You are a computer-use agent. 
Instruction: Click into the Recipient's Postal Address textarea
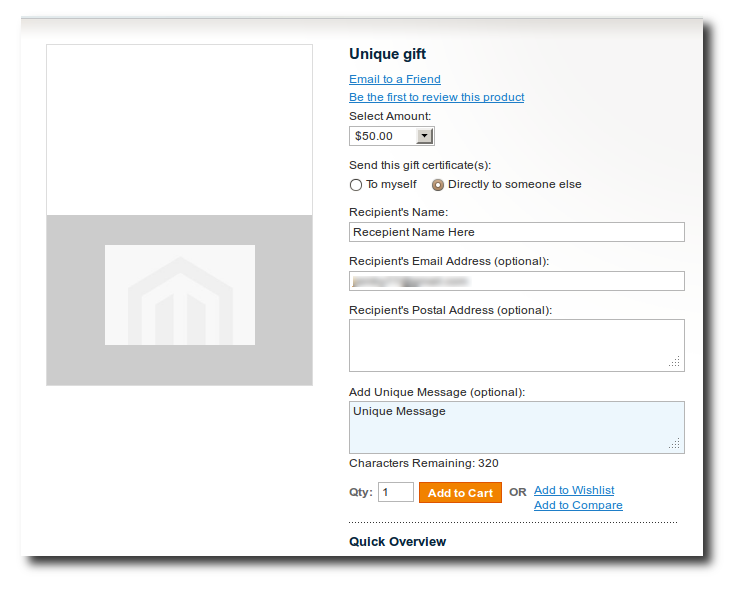tap(517, 345)
